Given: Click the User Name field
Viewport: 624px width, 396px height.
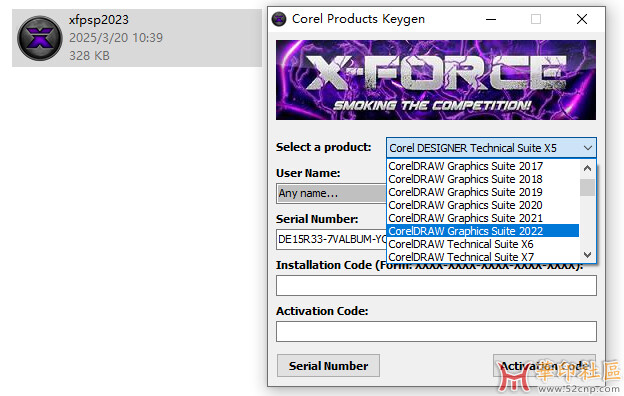Looking at the screenshot, I should point(331,193).
